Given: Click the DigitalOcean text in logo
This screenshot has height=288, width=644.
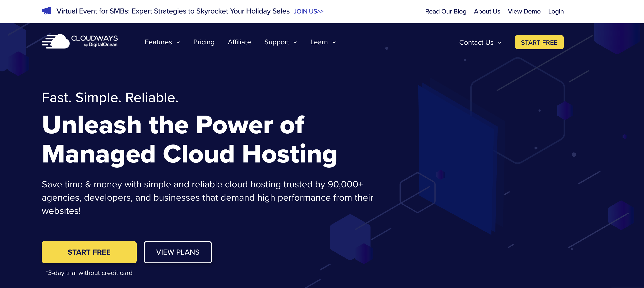Looking at the screenshot, I should [103, 45].
